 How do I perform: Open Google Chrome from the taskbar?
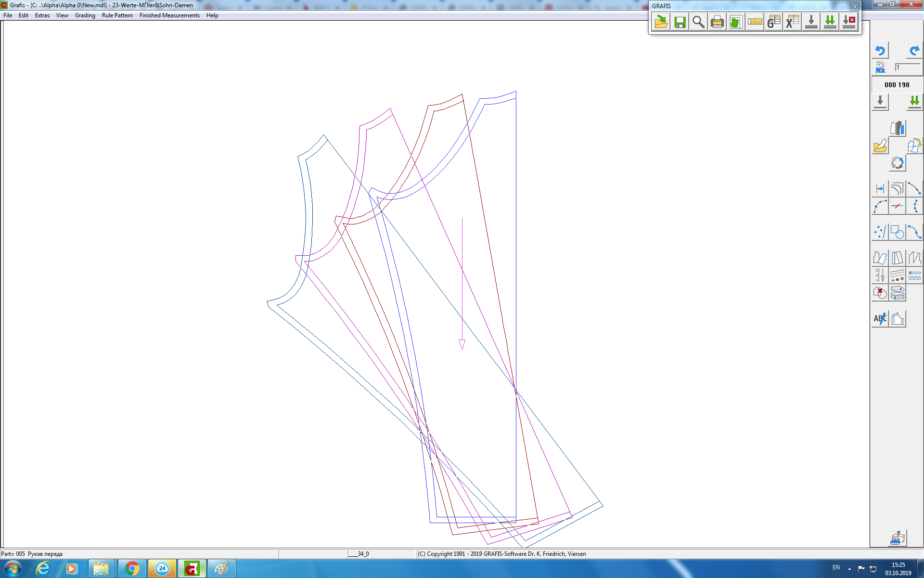click(132, 569)
